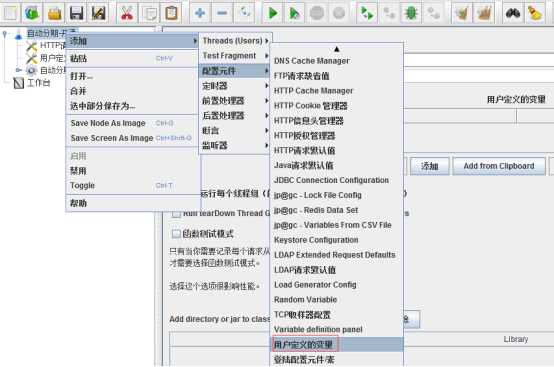The image size is (554, 367).
Task: Click the grey Shutdown icon
Action: coord(339,13)
